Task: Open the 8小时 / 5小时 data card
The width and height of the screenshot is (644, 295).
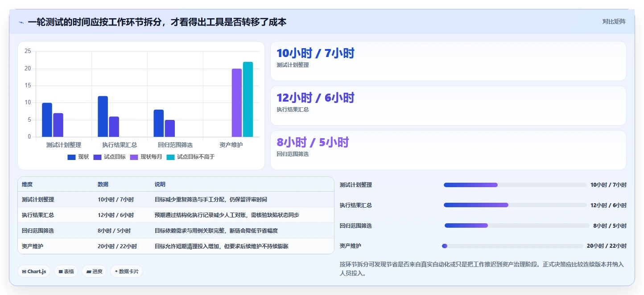Action: tap(448, 150)
